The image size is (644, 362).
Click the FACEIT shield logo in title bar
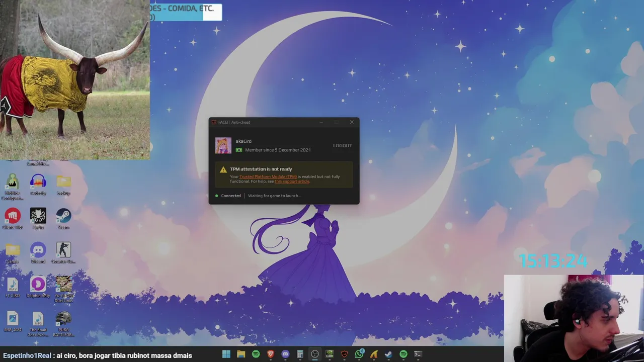tap(214, 122)
